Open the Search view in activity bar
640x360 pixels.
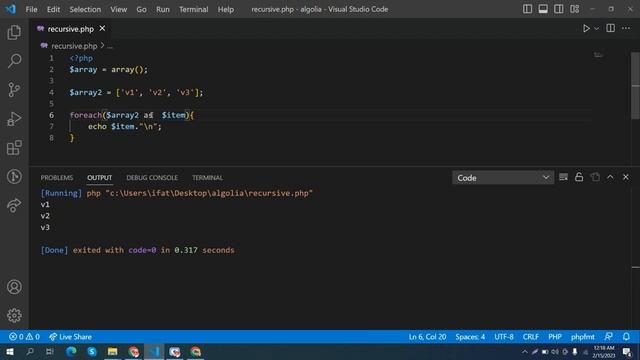[14, 61]
